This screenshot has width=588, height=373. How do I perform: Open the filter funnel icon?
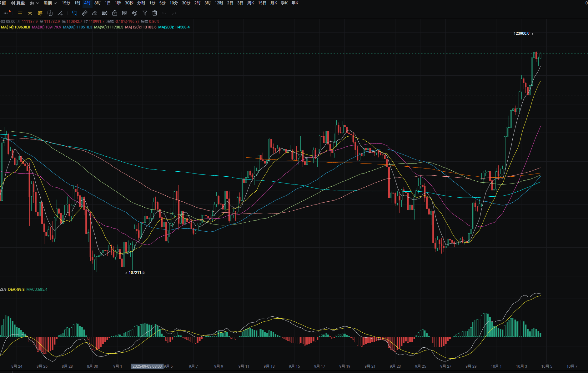point(145,13)
